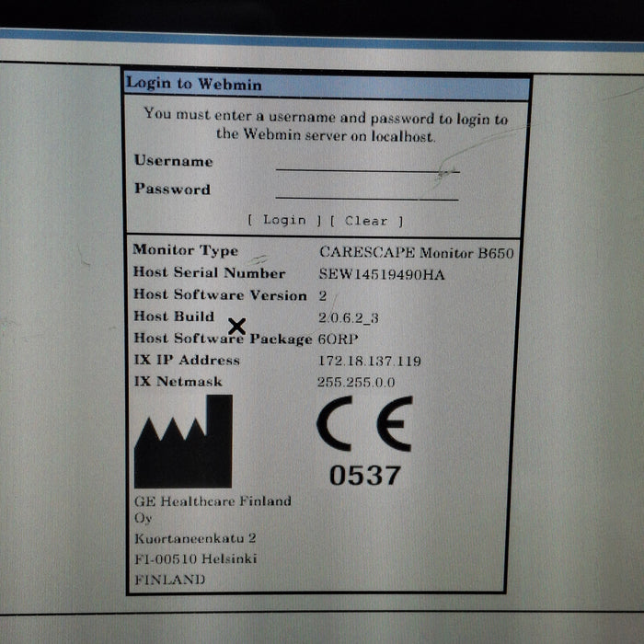This screenshot has width=644, height=644.
Task: Click the 0537 notified body number
Action: pos(364,475)
